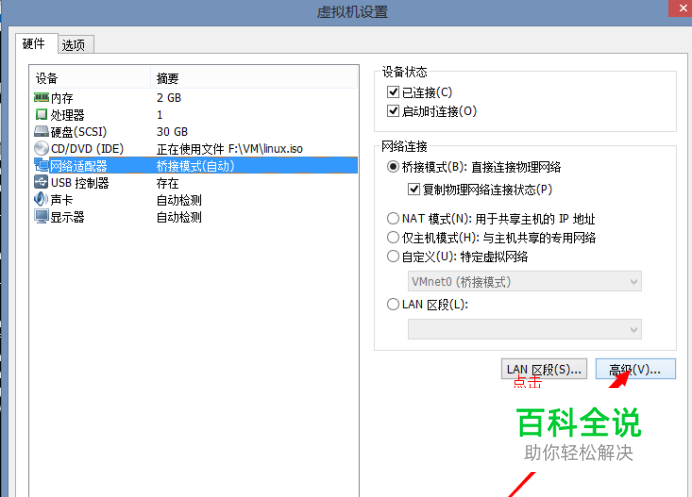
Task: Select the 网络适配器 row label
Action: [x=79, y=166]
